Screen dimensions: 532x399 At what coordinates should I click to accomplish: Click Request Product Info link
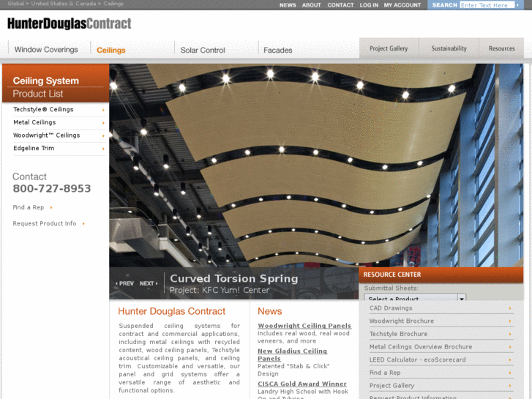[45, 224]
